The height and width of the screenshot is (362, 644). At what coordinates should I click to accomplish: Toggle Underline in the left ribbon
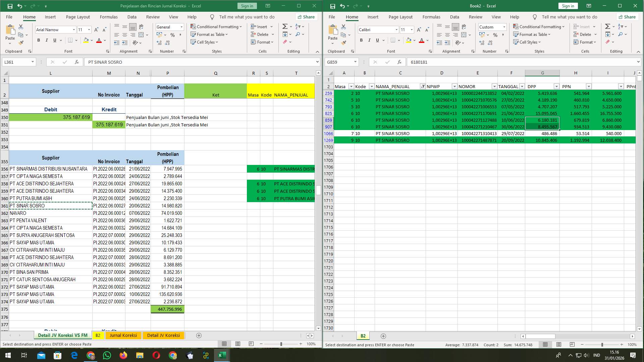[54, 40]
